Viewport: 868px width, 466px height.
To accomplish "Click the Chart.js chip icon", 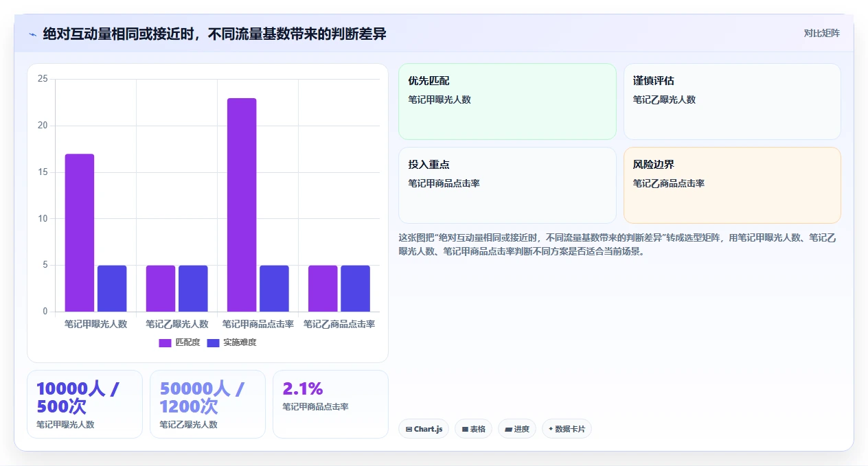I will 409,430.
